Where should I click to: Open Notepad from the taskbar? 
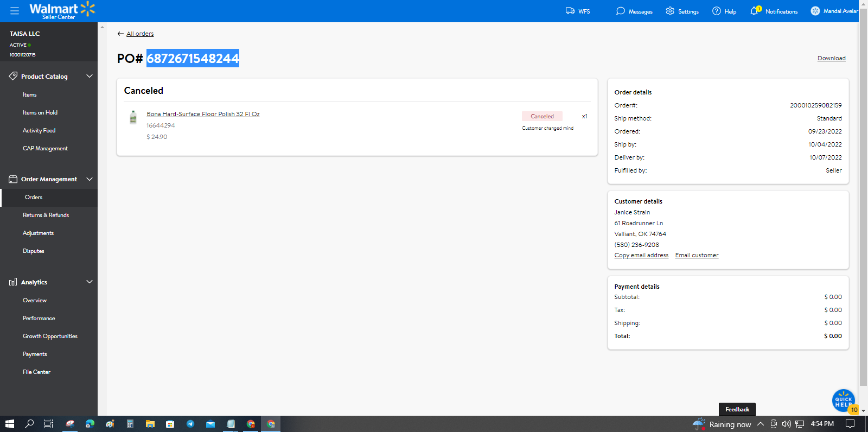(231, 424)
